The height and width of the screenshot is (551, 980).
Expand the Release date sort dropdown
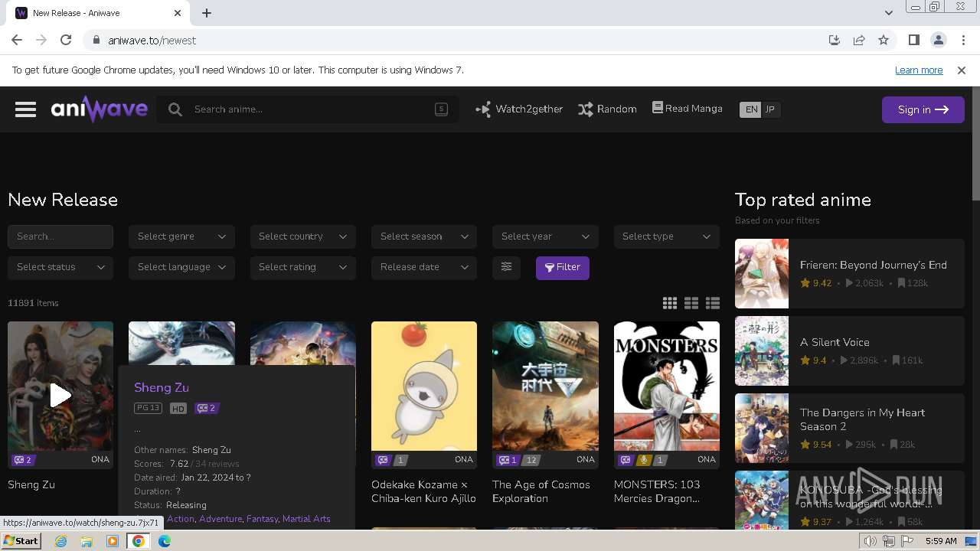(x=424, y=267)
